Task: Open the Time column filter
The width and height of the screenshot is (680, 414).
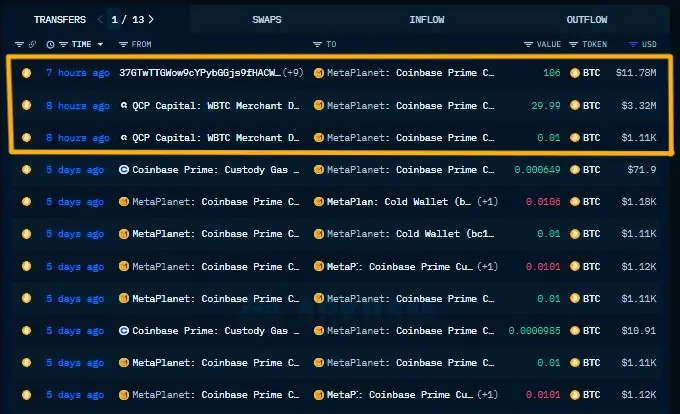Action: point(63,44)
